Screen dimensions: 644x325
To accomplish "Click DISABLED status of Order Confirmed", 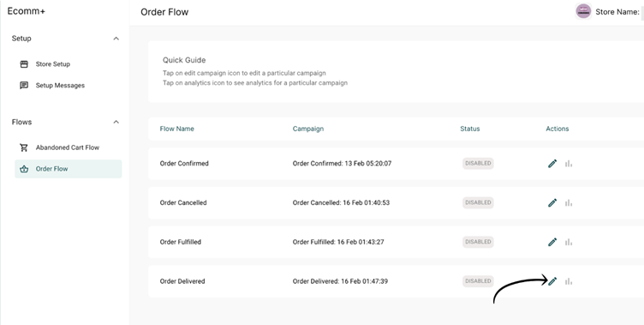I will pyautogui.click(x=478, y=163).
